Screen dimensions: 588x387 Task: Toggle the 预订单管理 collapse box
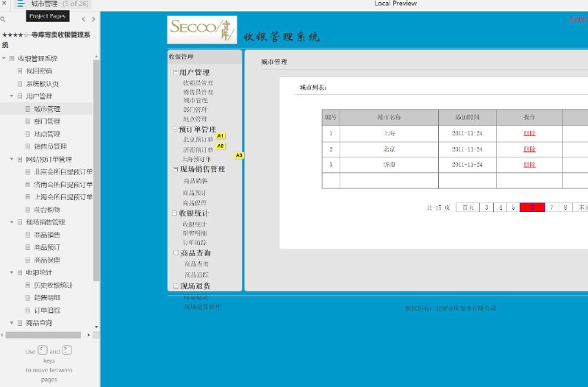pyautogui.click(x=175, y=129)
